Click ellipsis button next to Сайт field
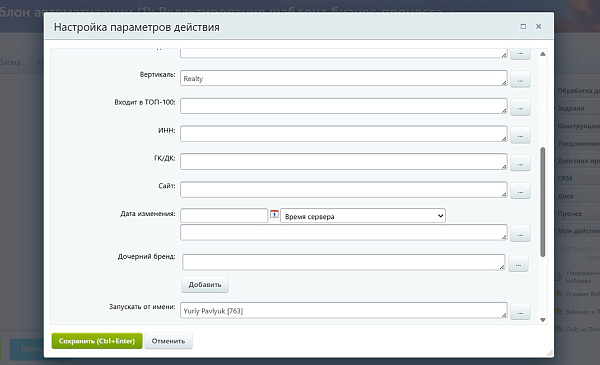The width and height of the screenshot is (600, 365). tap(520, 191)
